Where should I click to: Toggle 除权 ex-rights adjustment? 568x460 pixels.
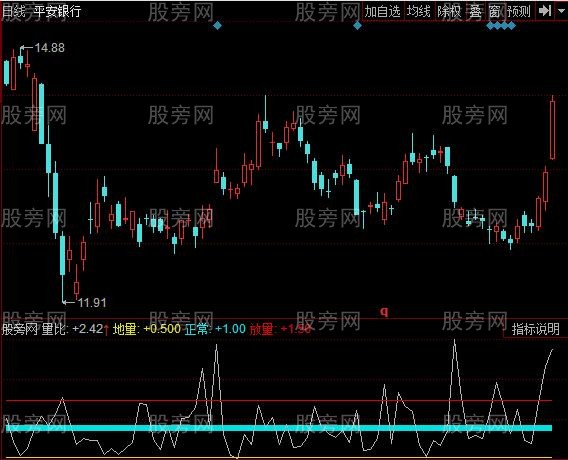click(x=449, y=12)
